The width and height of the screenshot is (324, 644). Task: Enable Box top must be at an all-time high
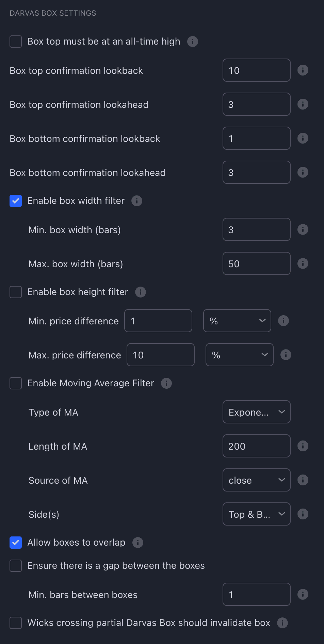(15, 41)
